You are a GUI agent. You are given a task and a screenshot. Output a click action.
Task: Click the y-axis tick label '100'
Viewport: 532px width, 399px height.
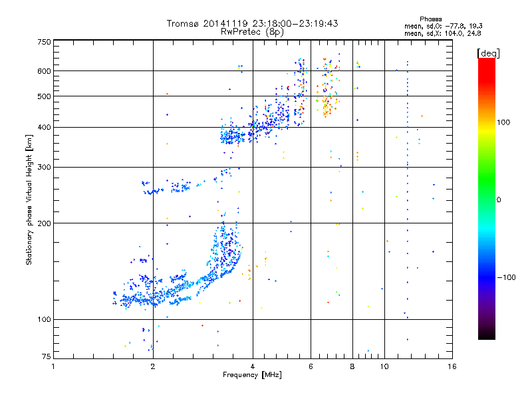click(x=44, y=319)
